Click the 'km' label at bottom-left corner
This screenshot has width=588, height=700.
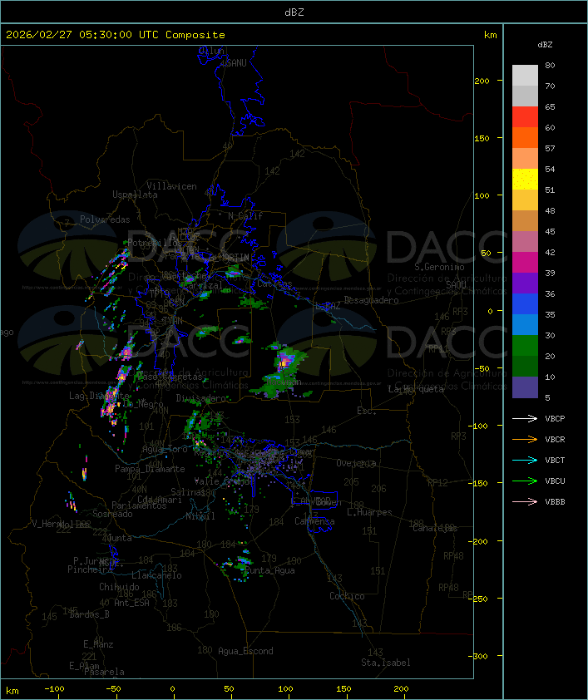click(12, 691)
